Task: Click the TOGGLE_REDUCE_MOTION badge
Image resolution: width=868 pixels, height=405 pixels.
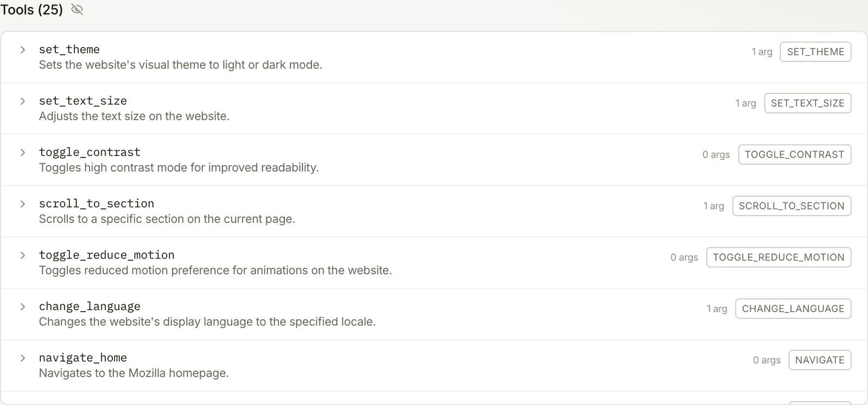Action: 778,257
